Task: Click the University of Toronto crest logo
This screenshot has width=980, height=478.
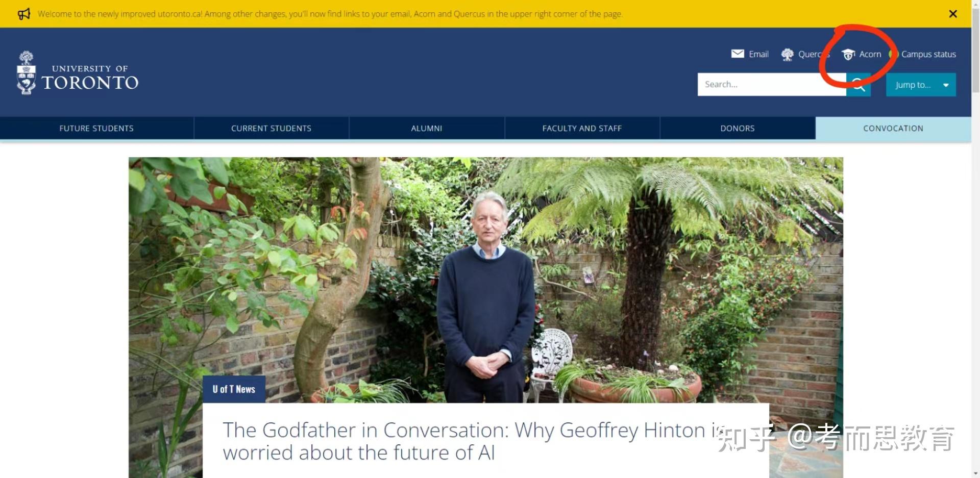Action: point(26,73)
